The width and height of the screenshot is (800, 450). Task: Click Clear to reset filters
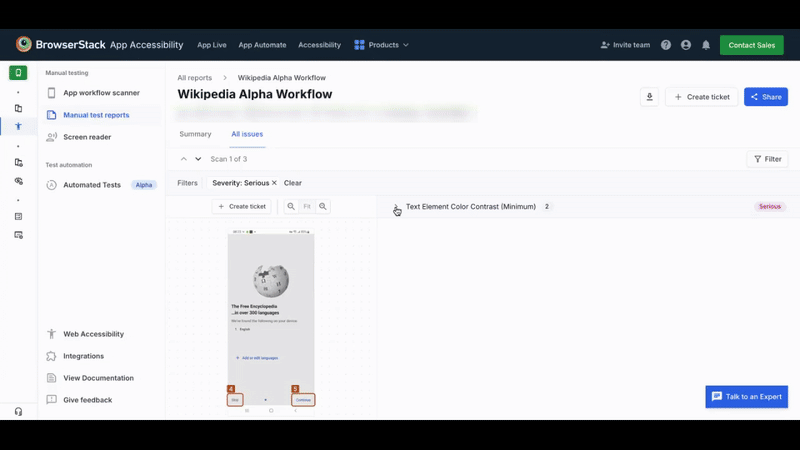click(x=293, y=183)
